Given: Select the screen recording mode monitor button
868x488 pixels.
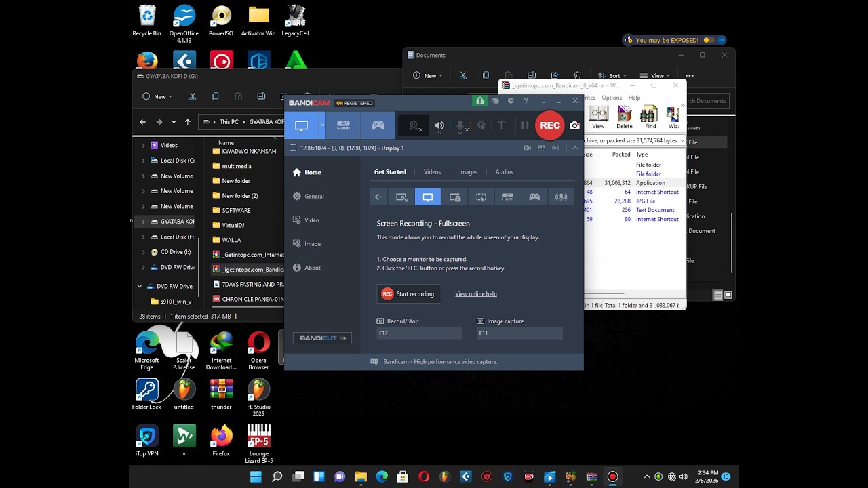Looking at the screenshot, I should click(301, 125).
